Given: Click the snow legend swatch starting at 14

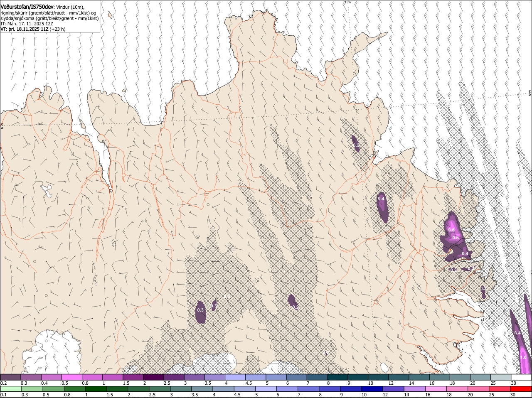Looking at the screenshot, I should click(x=419, y=377).
